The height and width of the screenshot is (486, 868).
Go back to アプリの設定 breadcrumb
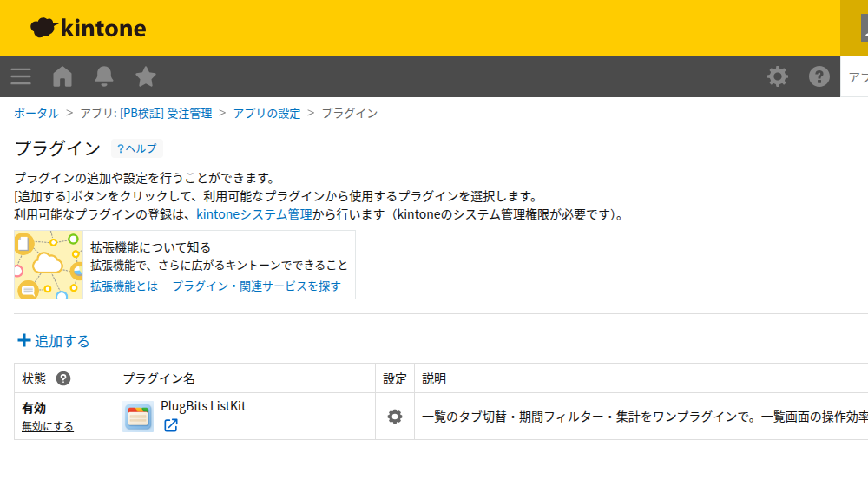pos(266,114)
